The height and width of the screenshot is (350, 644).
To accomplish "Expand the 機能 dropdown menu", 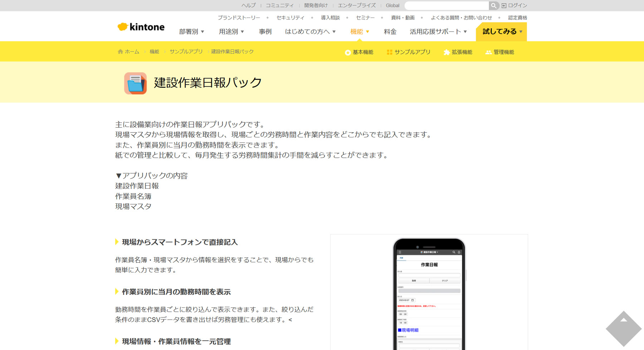I will 360,31.
